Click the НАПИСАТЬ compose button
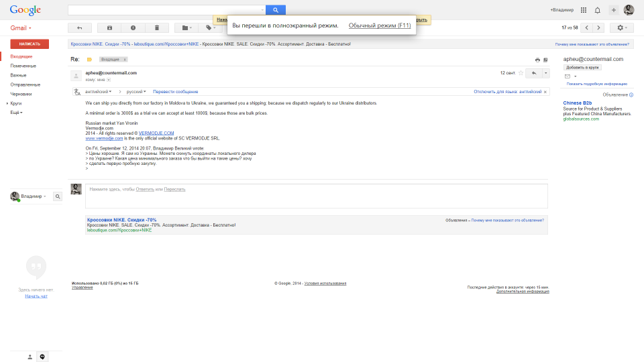 (30, 44)
